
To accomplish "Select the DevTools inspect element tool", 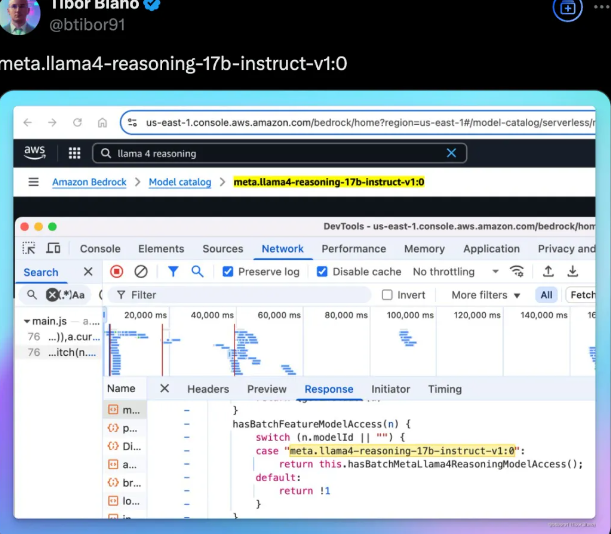I will click(x=29, y=248).
